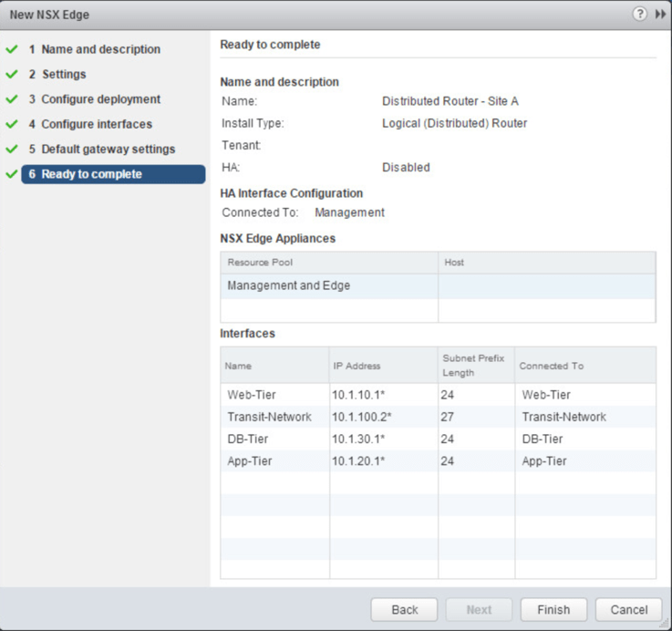This screenshot has height=631, width=672.
Task: Open step 2 Settings
Action: click(x=63, y=74)
